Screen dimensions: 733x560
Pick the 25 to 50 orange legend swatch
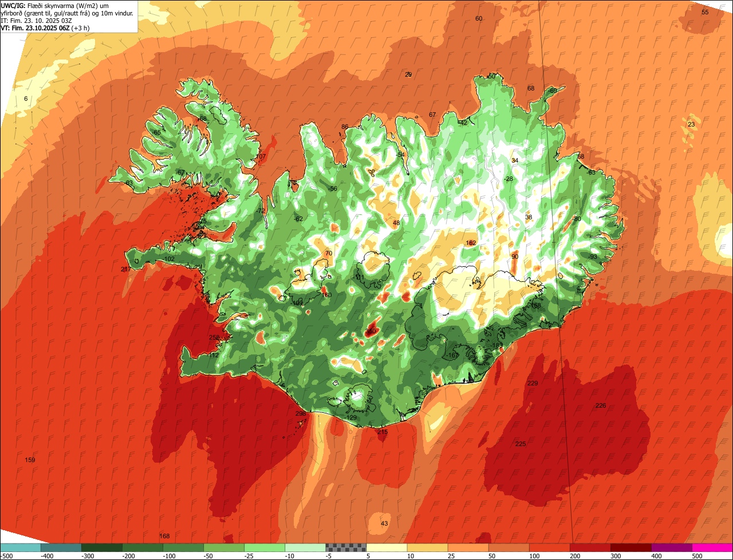click(x=468, y=547)
